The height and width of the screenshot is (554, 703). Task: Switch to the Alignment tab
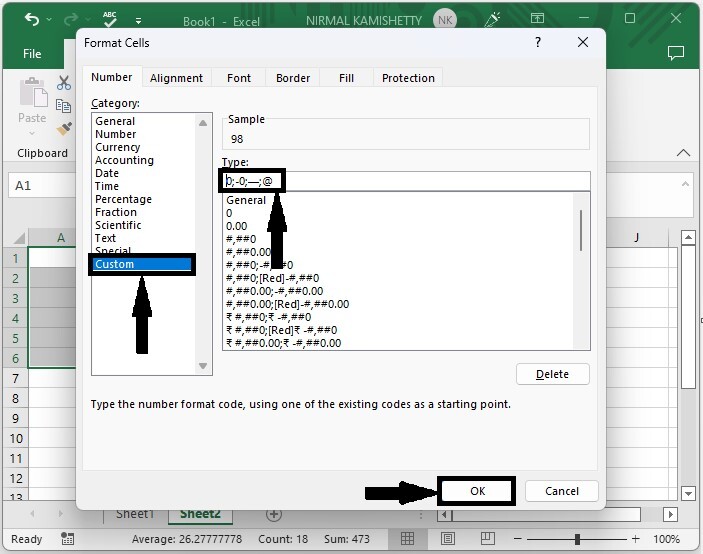pyautogui.click(x=176, y=78)
